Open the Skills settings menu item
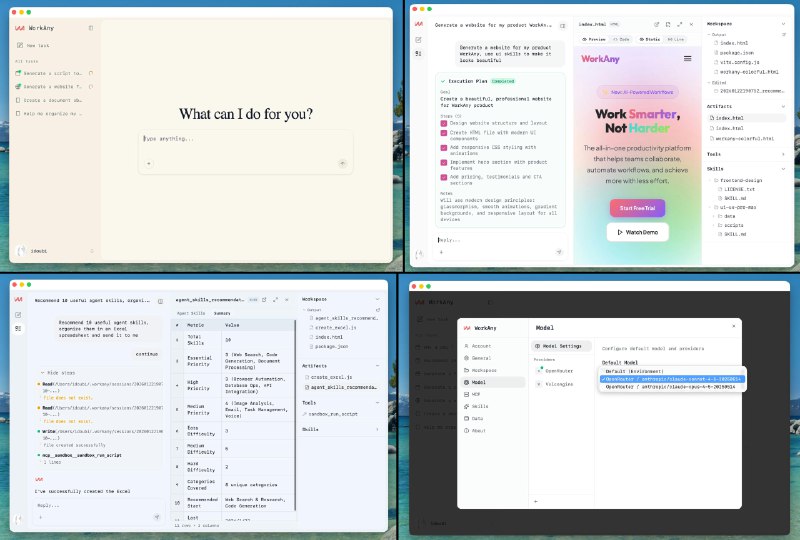800x540 pixels. tap(480, 406)
